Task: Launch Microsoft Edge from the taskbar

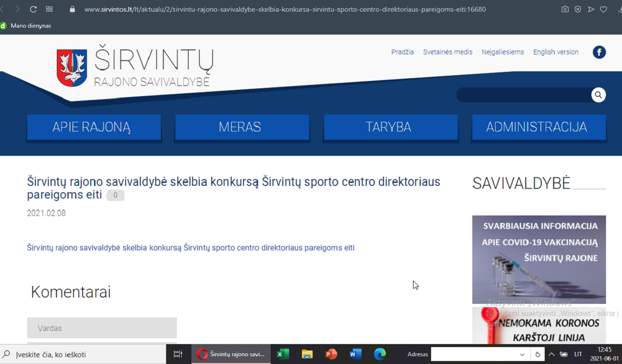Action: 380,354
